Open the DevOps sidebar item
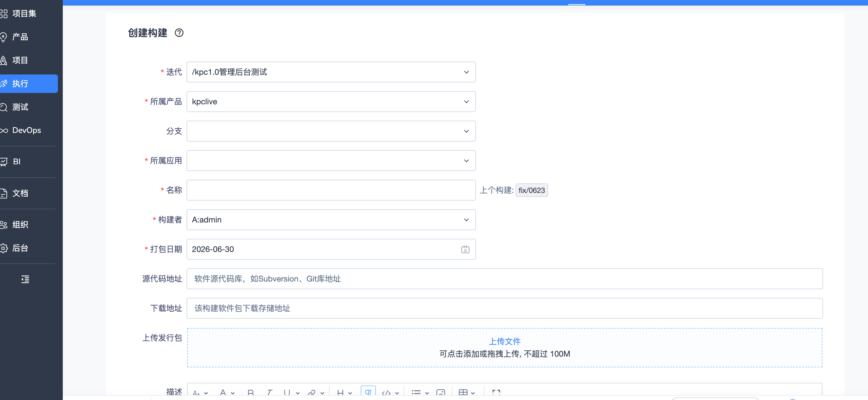The width and height of the screenshot is (868, 400). (26, 130)
